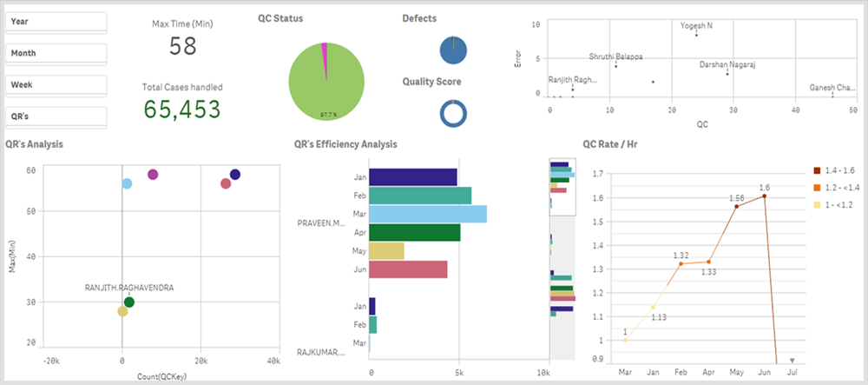Click the light blue bubble in QR's Analysis
This screenshot has width=868, height=385.
click(127, 183)
